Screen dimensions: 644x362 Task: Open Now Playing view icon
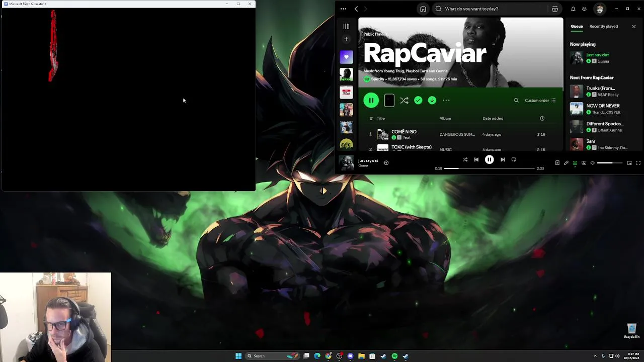point(557,163)
